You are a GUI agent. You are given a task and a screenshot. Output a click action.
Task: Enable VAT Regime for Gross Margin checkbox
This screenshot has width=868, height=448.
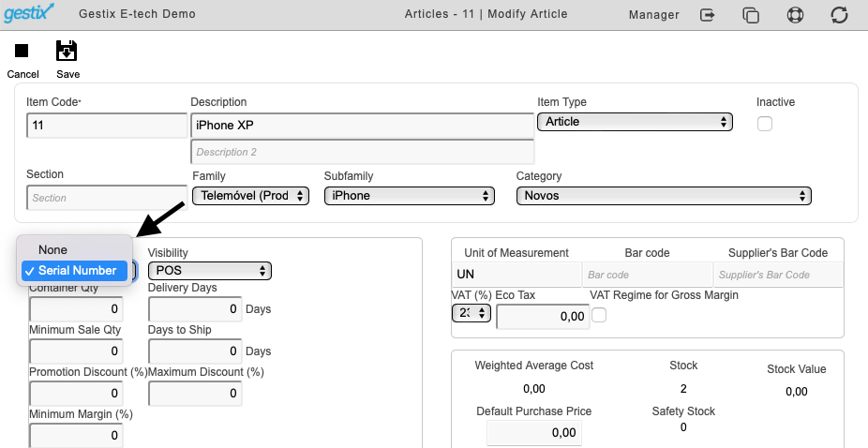coord(599,315)
